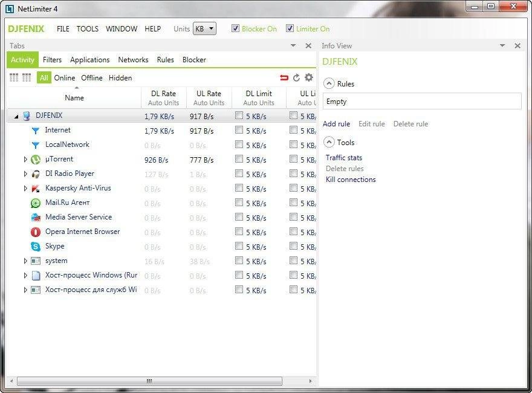Click the Media Server Service icon
532x393 pixels.
36,217
